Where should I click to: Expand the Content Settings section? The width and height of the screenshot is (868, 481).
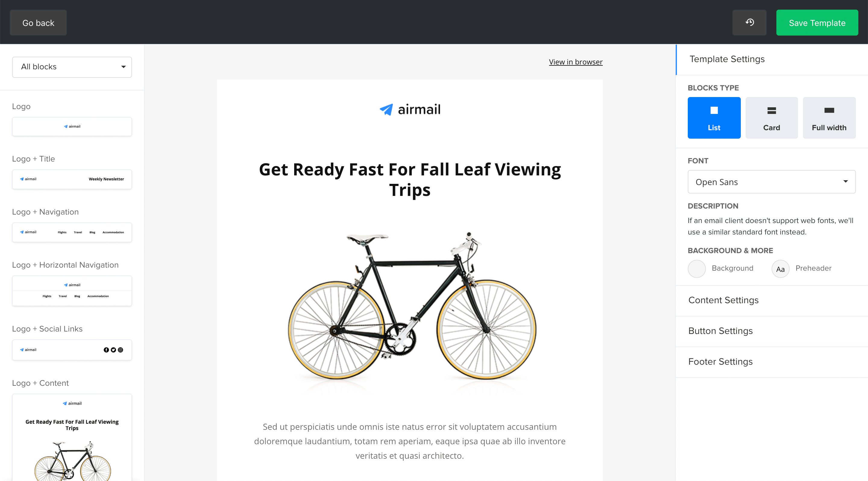[724, 300]
